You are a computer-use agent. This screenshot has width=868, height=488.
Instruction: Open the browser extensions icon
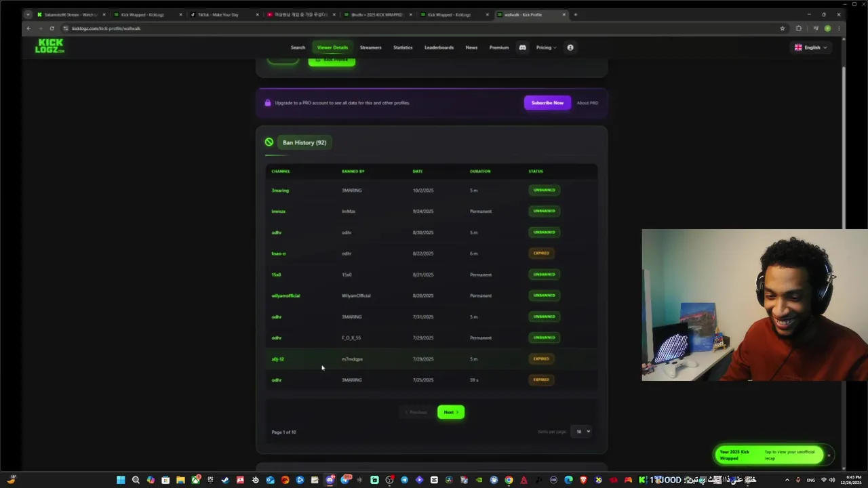point(798,28)
